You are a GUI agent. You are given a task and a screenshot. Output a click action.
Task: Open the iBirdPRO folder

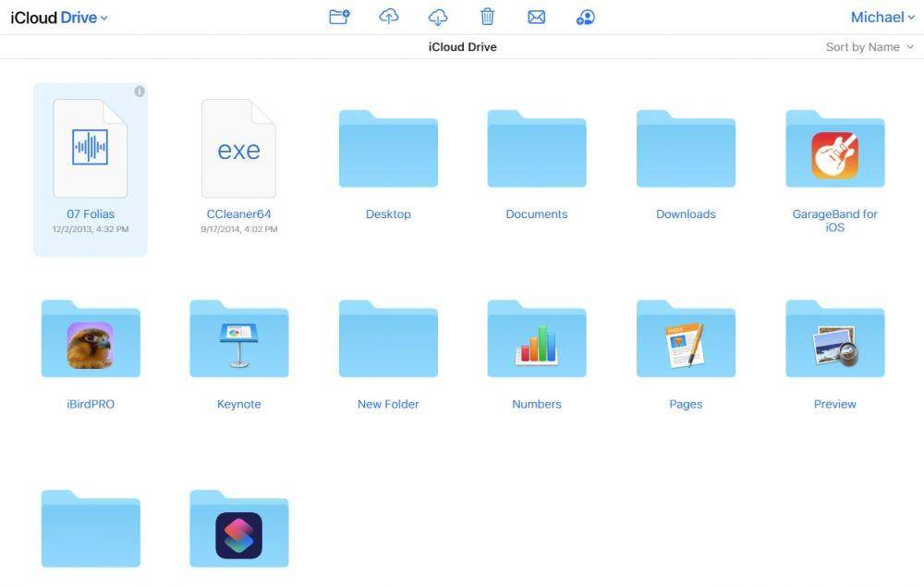click(91, 339)
